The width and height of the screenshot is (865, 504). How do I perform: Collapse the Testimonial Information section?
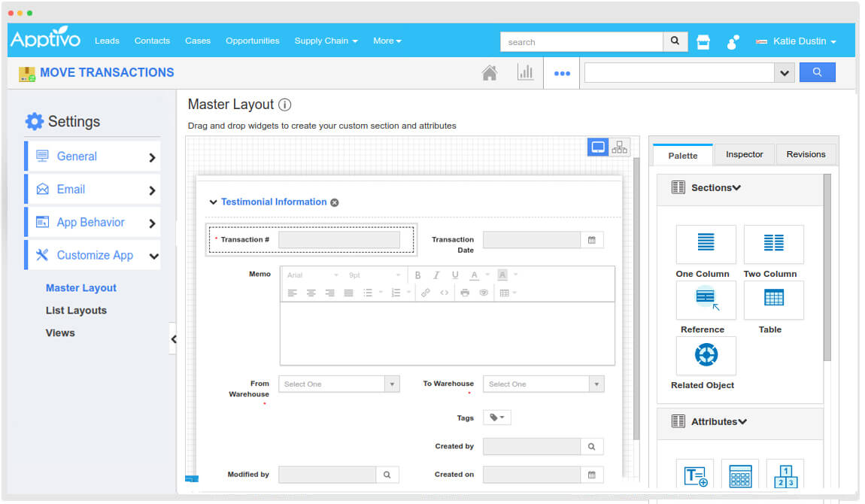click(213, 202)
